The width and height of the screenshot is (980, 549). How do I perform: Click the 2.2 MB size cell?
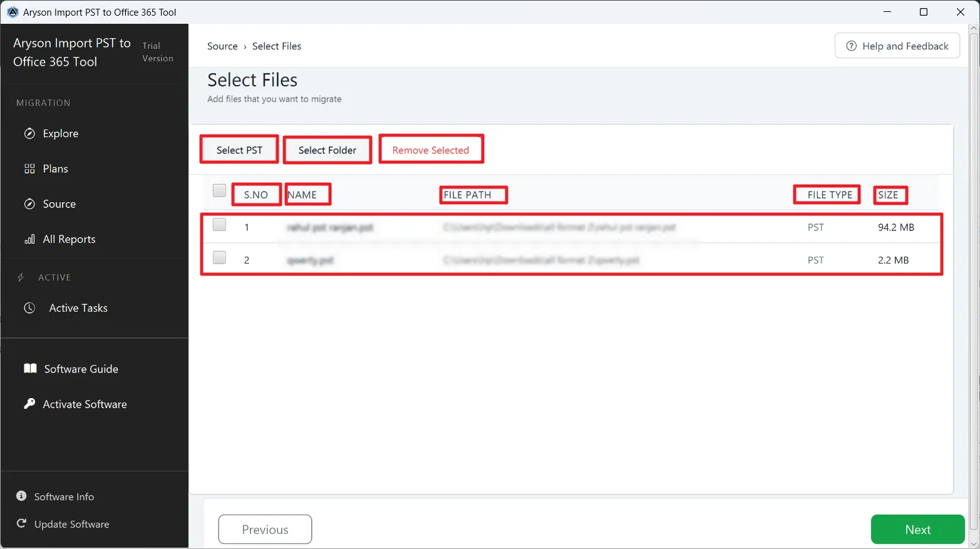point(893,260)
